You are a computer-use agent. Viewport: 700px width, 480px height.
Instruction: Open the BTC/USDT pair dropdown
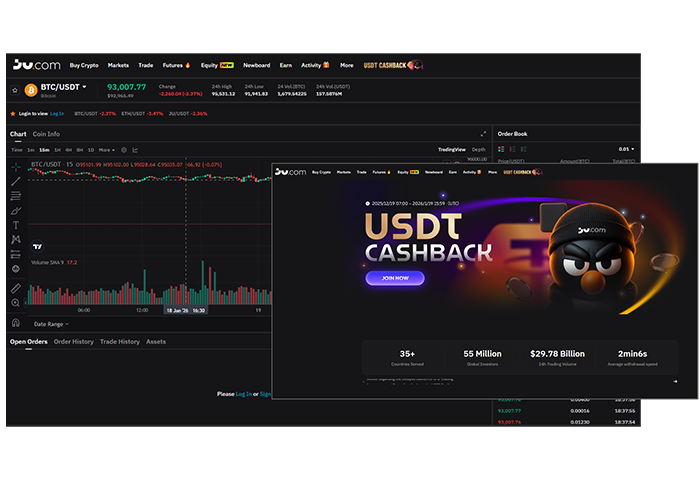click(x=84, y=87)
